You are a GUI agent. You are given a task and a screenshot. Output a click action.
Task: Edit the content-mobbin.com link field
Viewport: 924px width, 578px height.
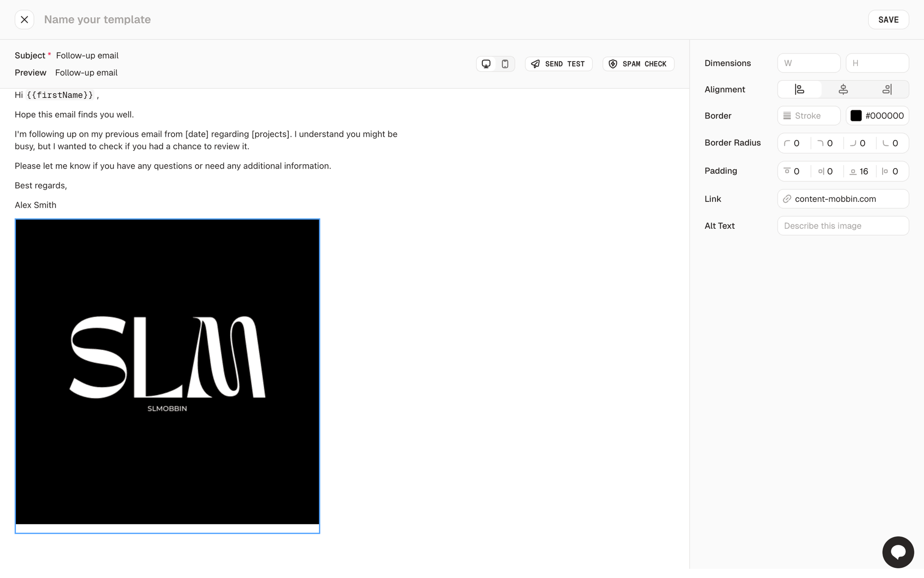coord(843,199)
